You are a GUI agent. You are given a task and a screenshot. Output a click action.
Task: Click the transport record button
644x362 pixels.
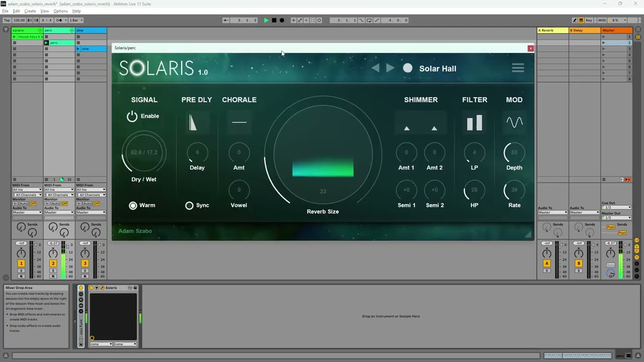[282, 20]
